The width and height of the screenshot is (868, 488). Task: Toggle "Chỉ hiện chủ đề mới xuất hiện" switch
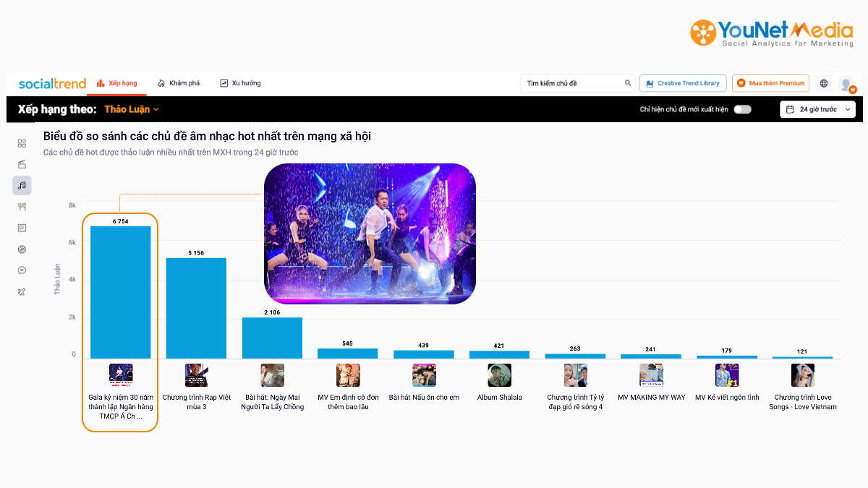coord(742,110)
